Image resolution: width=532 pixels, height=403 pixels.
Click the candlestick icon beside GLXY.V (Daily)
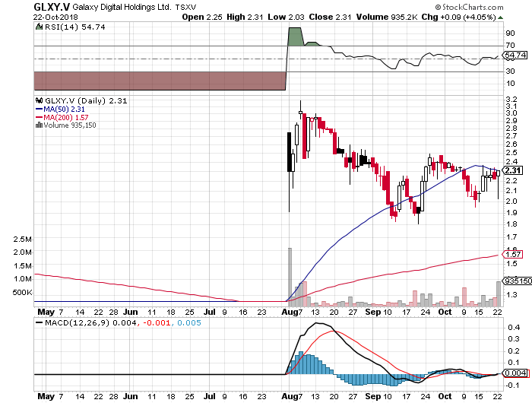(x=39, y=100)
